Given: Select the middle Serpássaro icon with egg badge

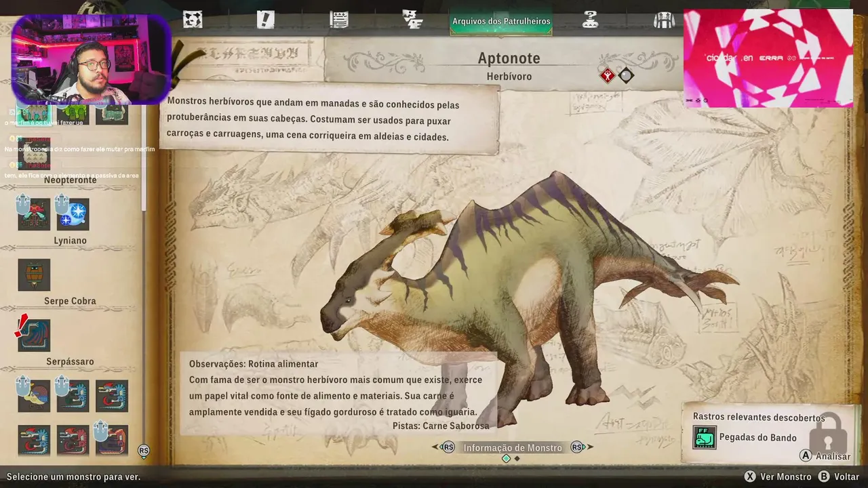Looking at the screenshot, I should 73,396.
